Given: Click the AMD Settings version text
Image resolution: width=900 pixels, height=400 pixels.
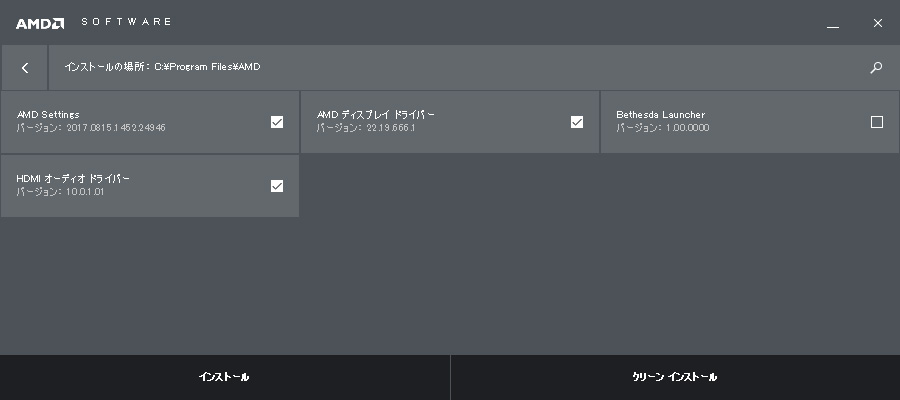Looking at the screenshot, I should click(x=91, y=128).
